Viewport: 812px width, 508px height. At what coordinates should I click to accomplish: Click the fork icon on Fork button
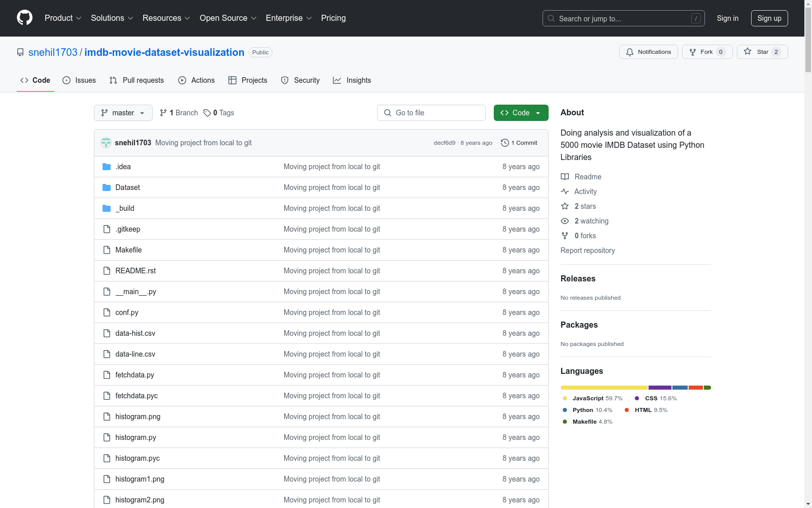click(x=693, y=52)
